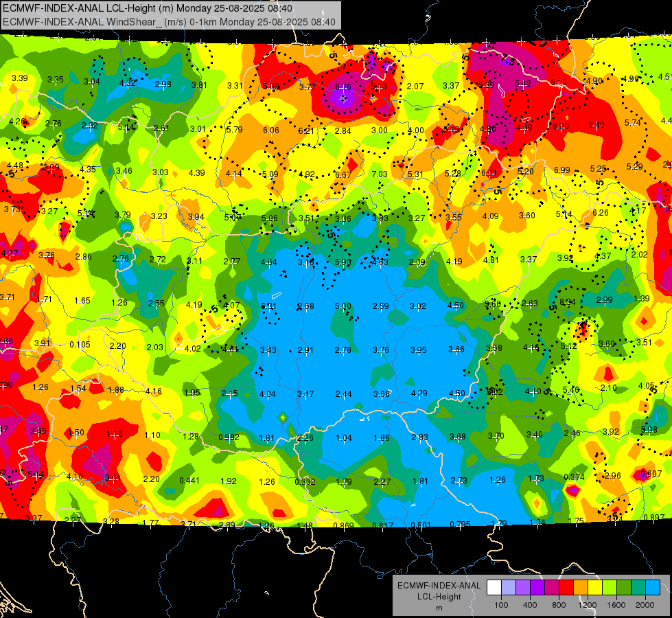Click the yellow legend swatch
Image resolution: width=672 pixels, height=618 pixels.
coord(595,588)
